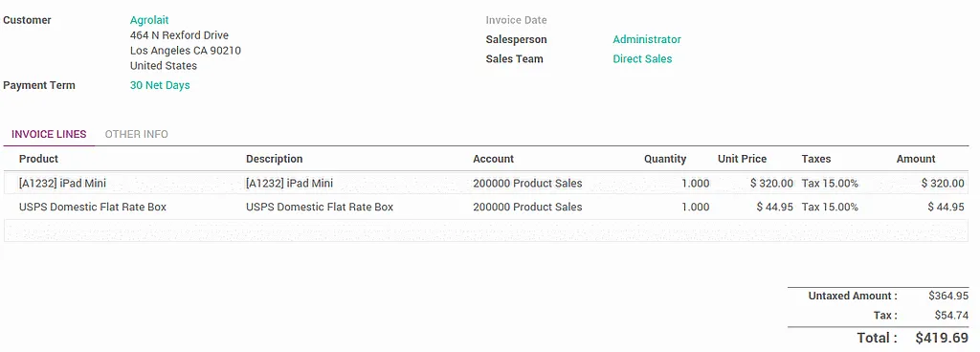Switch to the Invoice Lines tab
Image resolution: width=980 pixels, height=352 pixels.
[x=49, y=134]
